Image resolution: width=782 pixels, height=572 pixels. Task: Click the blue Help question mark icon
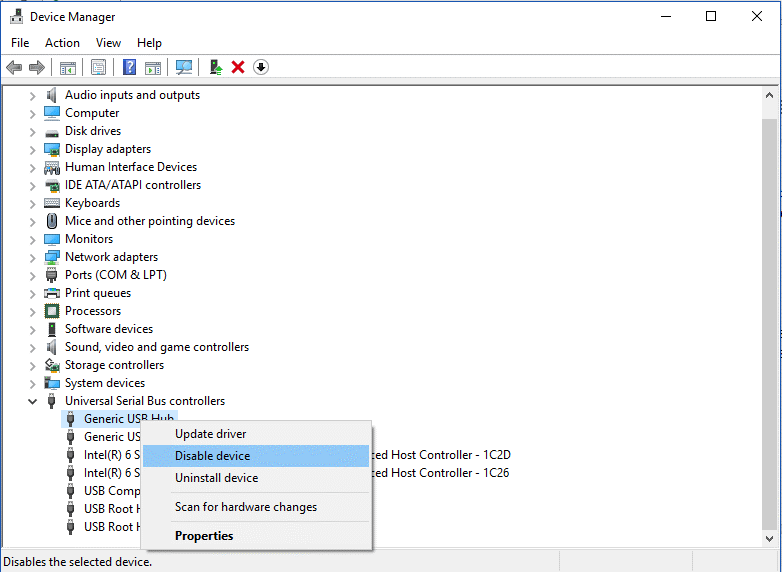[129, 67]
